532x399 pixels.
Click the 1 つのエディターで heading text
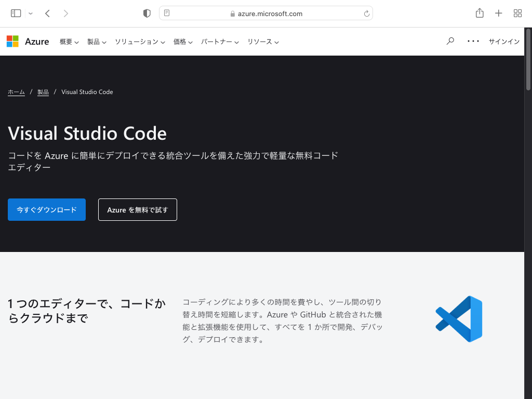click(x=87, y=311)
